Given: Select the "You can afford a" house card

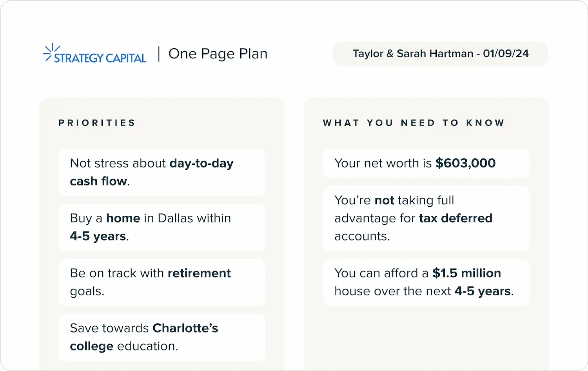Looking at the screenshot, I should coord(426,282).
